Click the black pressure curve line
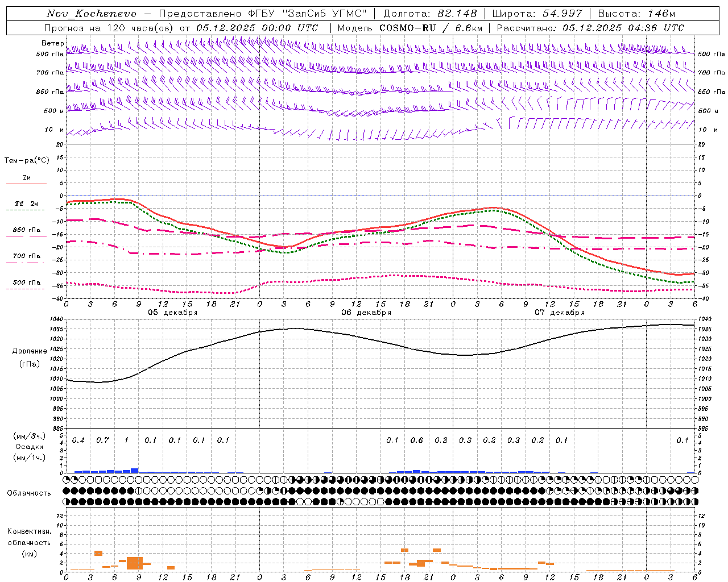This screenshot has width=728, height=582. pyautogui.click(x=380, y=342)
